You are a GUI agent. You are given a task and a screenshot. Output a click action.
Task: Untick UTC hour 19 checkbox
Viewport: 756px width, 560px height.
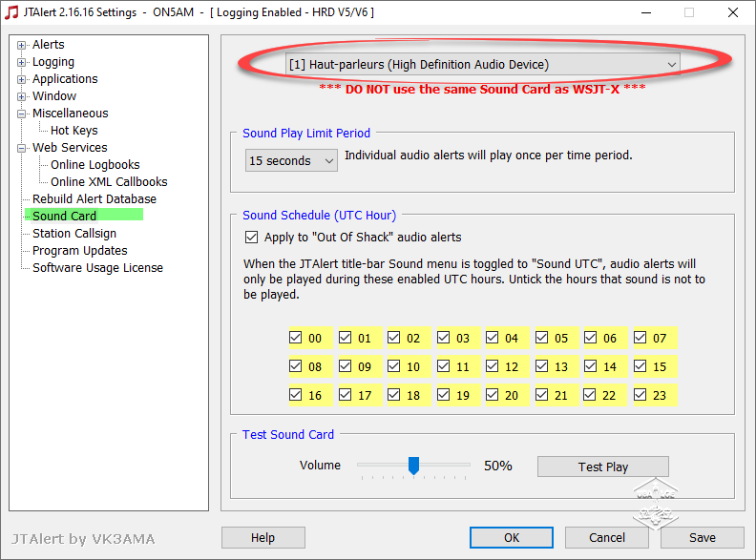tap(443, 395)
